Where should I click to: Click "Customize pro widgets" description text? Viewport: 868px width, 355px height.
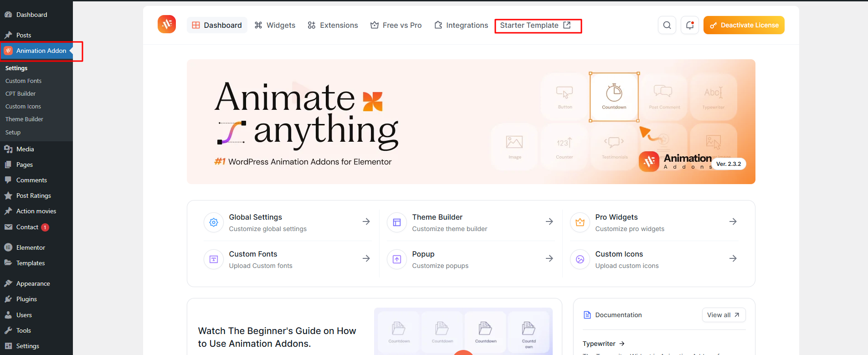[630, 229]
